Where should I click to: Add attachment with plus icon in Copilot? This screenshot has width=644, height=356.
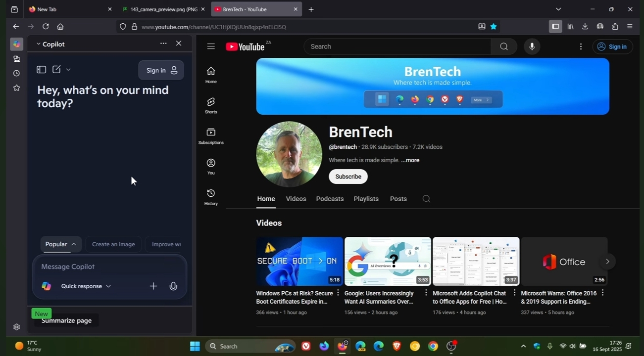click(x=153, y=286)
